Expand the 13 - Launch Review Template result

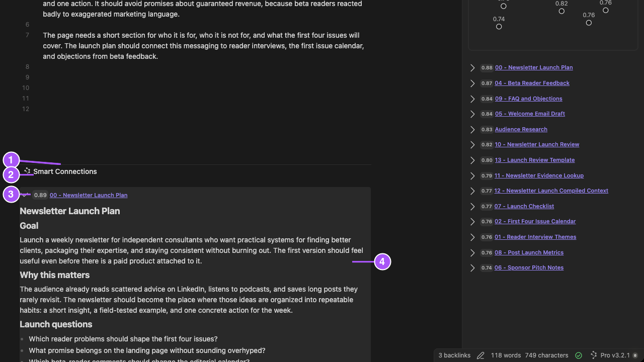pos(472,160)
